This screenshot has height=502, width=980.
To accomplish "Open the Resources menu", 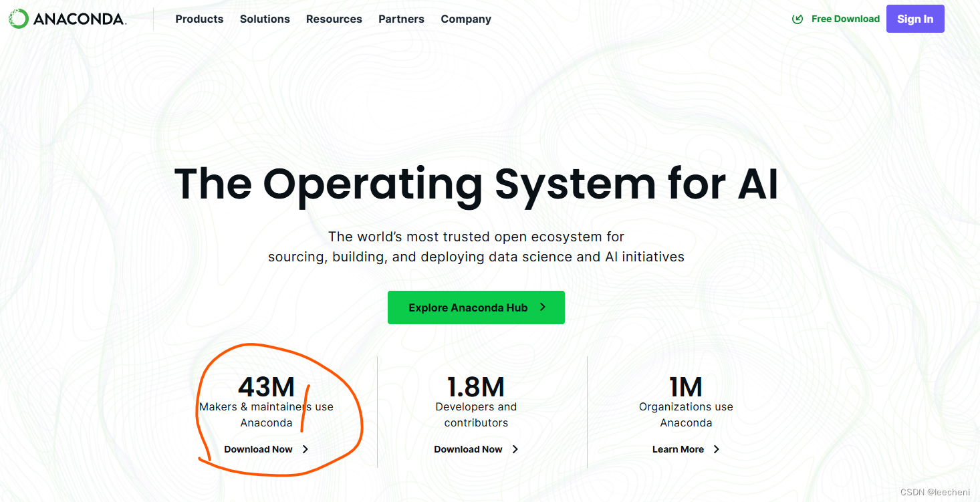I will (334, 19).
